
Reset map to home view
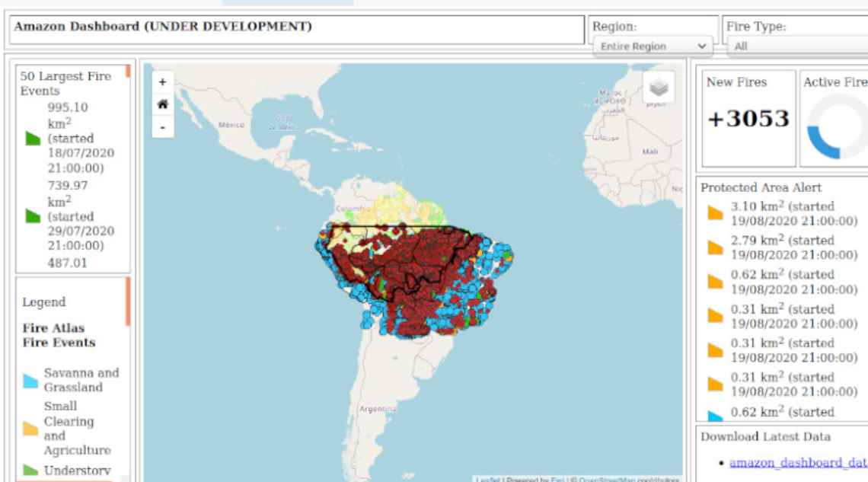[162, 104]
